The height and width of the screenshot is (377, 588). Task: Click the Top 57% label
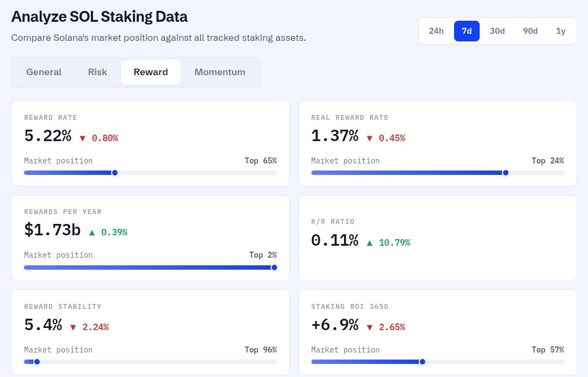click(548, 350)
